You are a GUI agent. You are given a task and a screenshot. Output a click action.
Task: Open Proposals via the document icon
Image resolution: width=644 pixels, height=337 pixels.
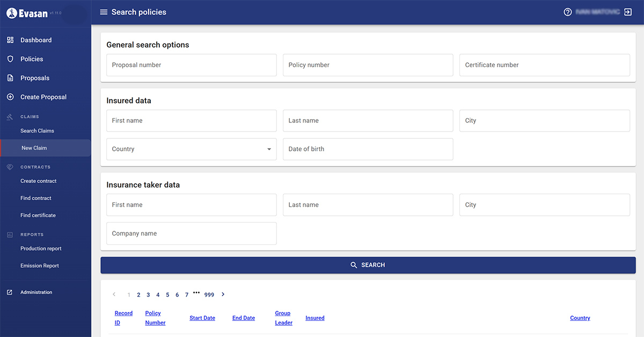point(10,78)
